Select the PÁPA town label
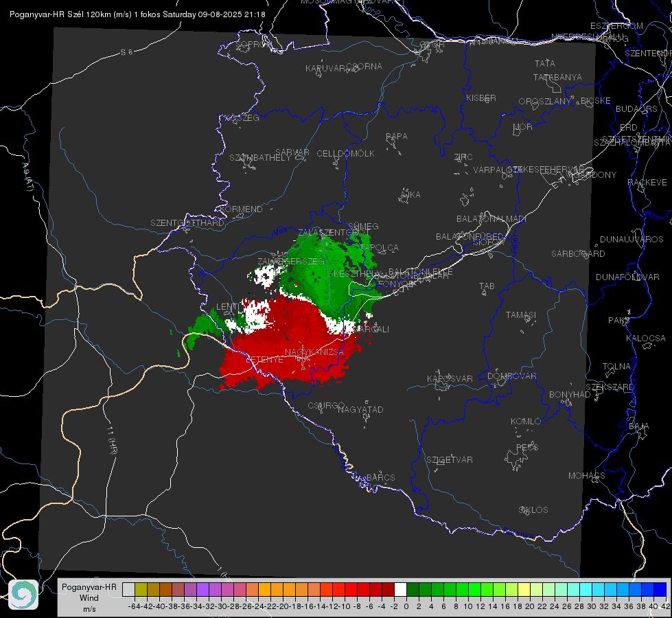This screenshot has height=618, width=672. (397, 137)
